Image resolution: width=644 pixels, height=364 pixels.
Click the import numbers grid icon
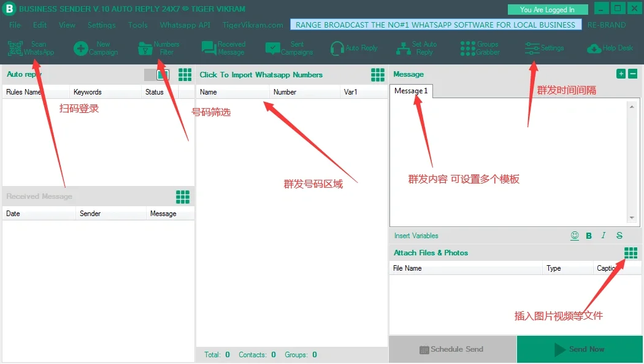coord(378,75)
